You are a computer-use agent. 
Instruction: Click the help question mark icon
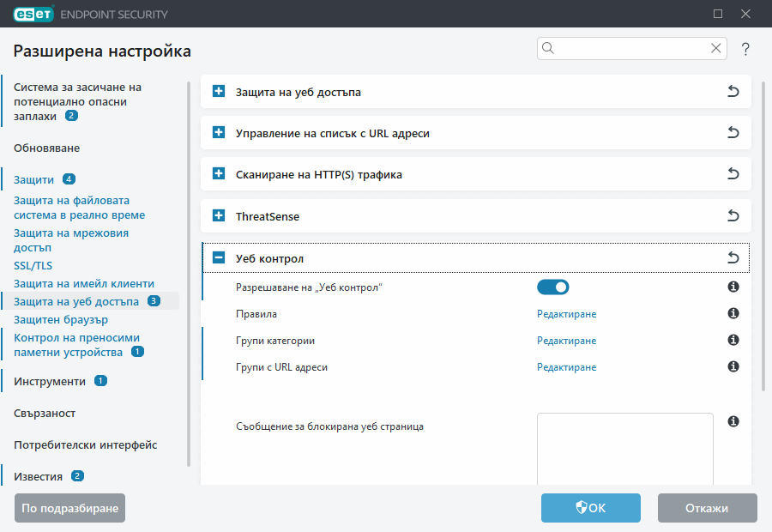tap(745, 49)
